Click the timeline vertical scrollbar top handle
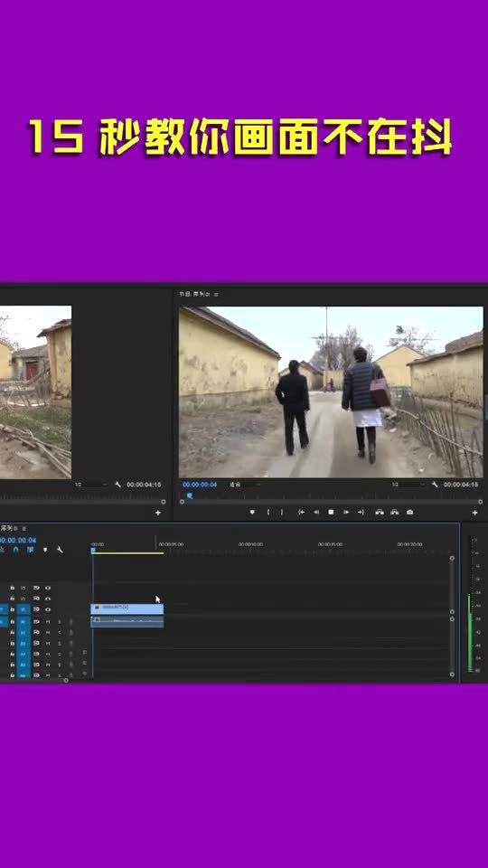488x868 pixels. (x=452, y=558)
